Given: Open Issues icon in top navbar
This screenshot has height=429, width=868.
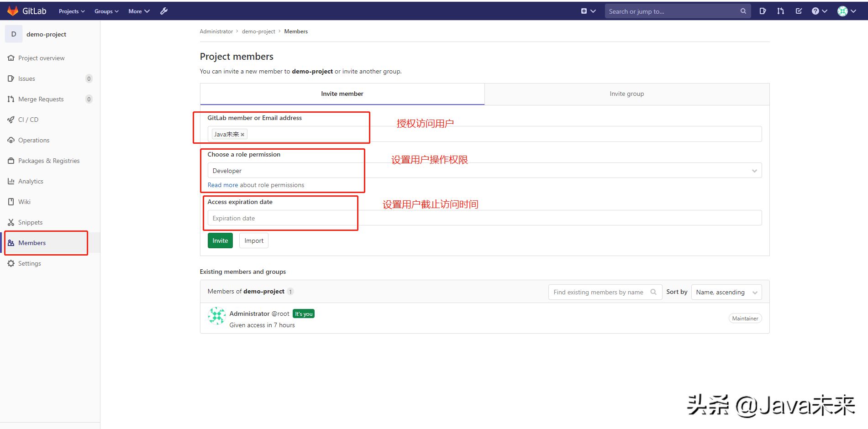Looking at the screenshot, I should tap(763, 11).
